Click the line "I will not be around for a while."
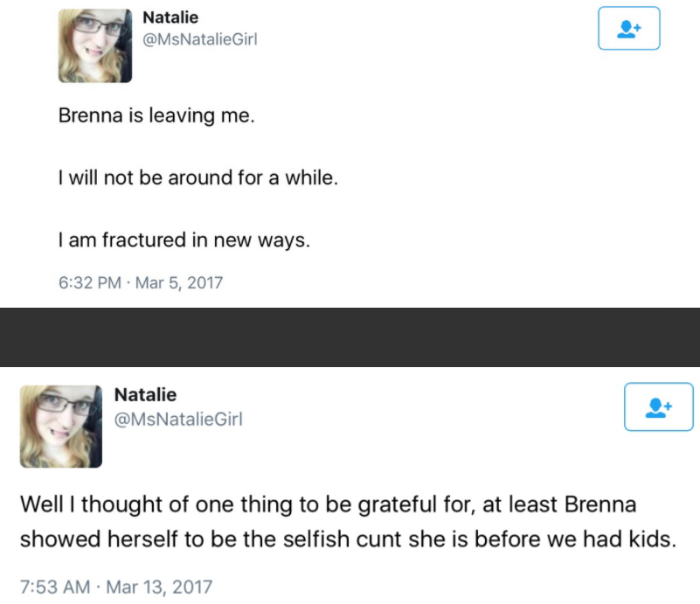Image resolution: width=700 pixels, height=604 pixels. click(x=198, y=177)
